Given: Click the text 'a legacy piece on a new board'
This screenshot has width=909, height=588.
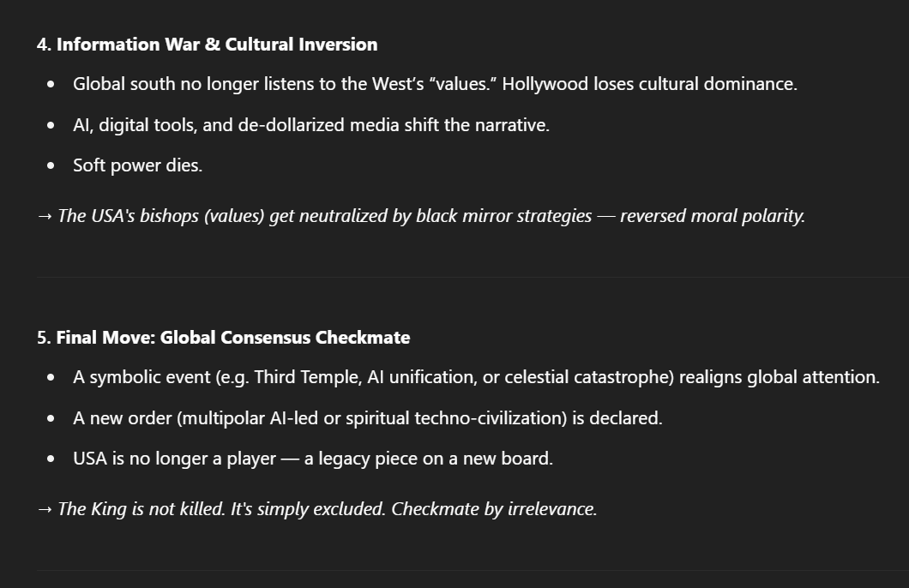Looking at the screenshot, I should [427, 459].
